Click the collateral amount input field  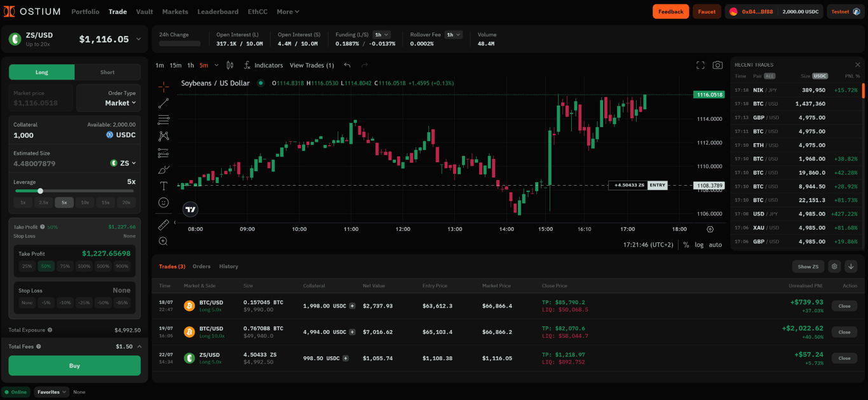(x=57, y=135)
